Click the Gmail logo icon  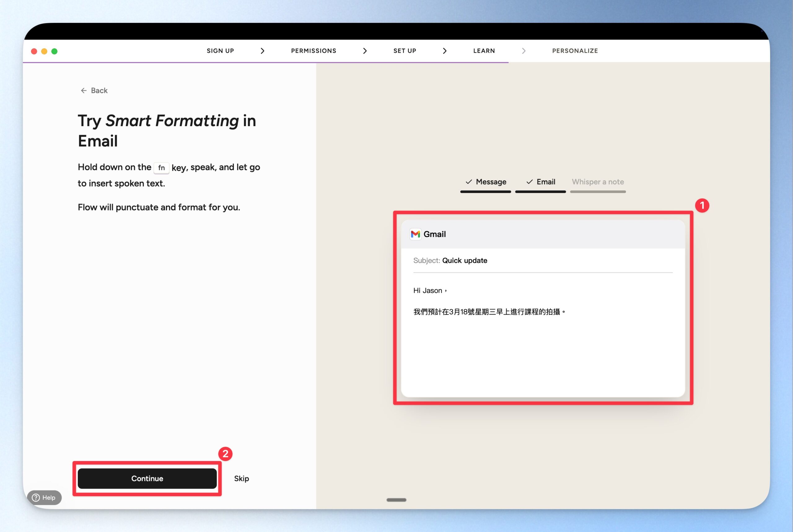click(415, 234)
